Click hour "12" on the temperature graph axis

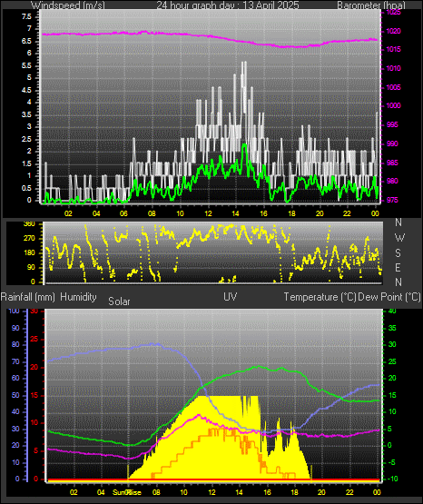(212, 492)
